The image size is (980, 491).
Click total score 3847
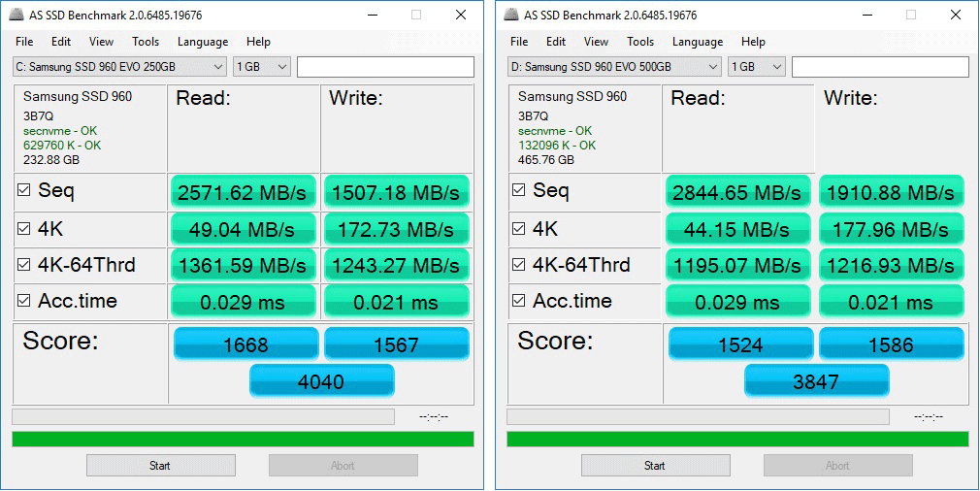[x=817, y=380]
